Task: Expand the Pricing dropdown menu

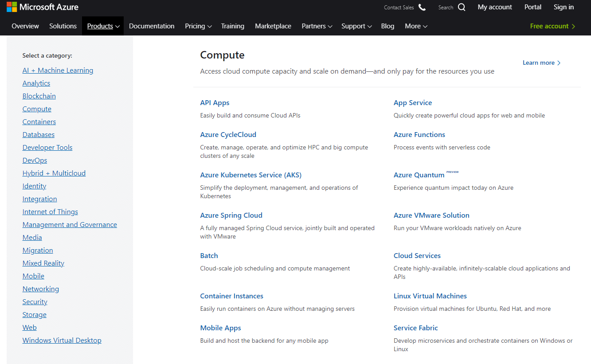Action: pyautogui.click(x=198, y=26)
